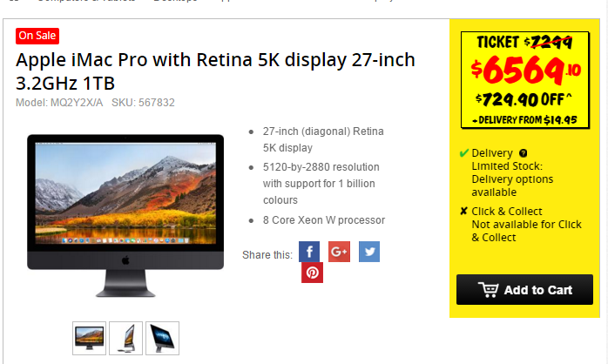This screenshot has width=608, height=364.
Task: Click the Click & Collect cross icon
Action: click(463, 212)
